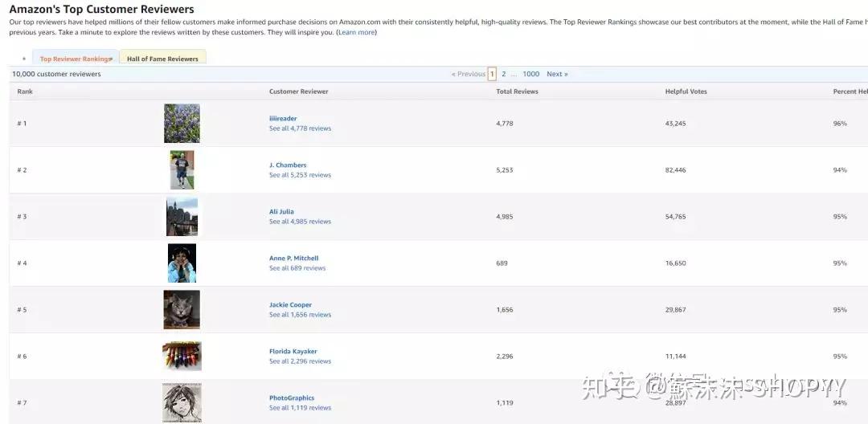
Task: Open PhotoGraphics' sketch portrait thumbnail
Action: click(x=182, y=402)
